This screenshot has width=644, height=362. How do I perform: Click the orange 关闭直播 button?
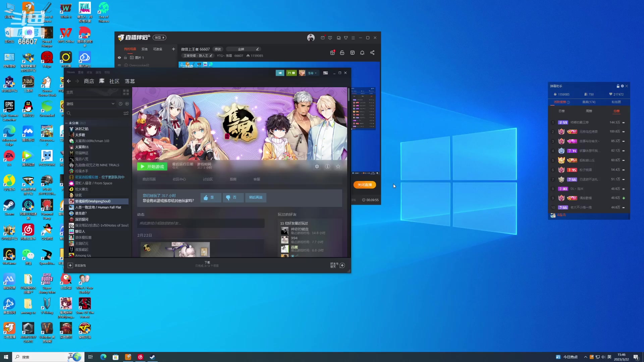365,185
